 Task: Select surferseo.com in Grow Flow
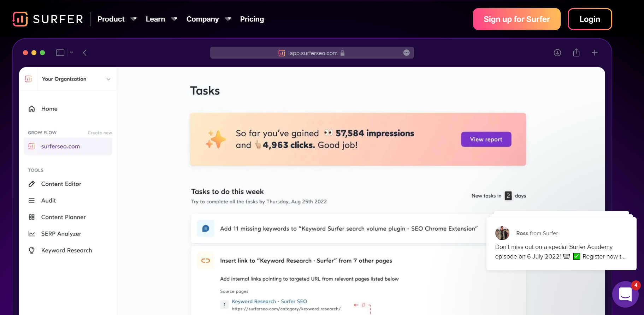click(68, 146)
